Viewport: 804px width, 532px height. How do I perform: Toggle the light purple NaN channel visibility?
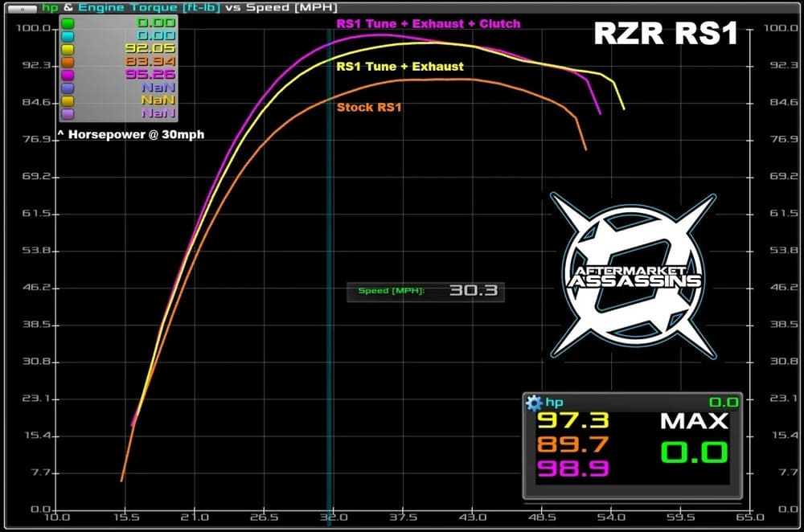pyautogui.click(x=68, y=112)
